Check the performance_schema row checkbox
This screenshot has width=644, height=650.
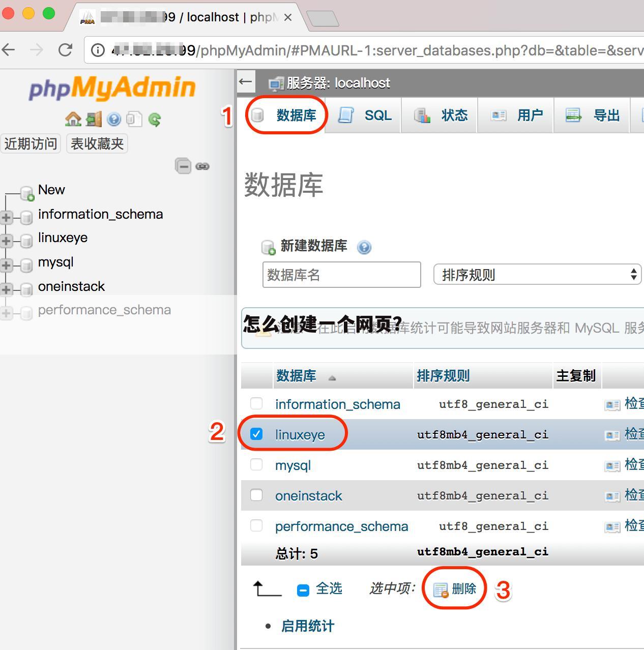click(256, 525)
